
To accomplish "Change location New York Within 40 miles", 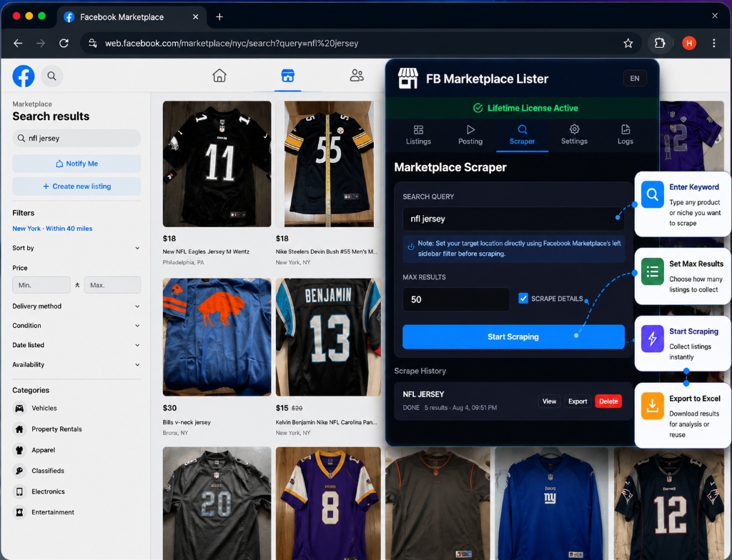I will 52,229.
